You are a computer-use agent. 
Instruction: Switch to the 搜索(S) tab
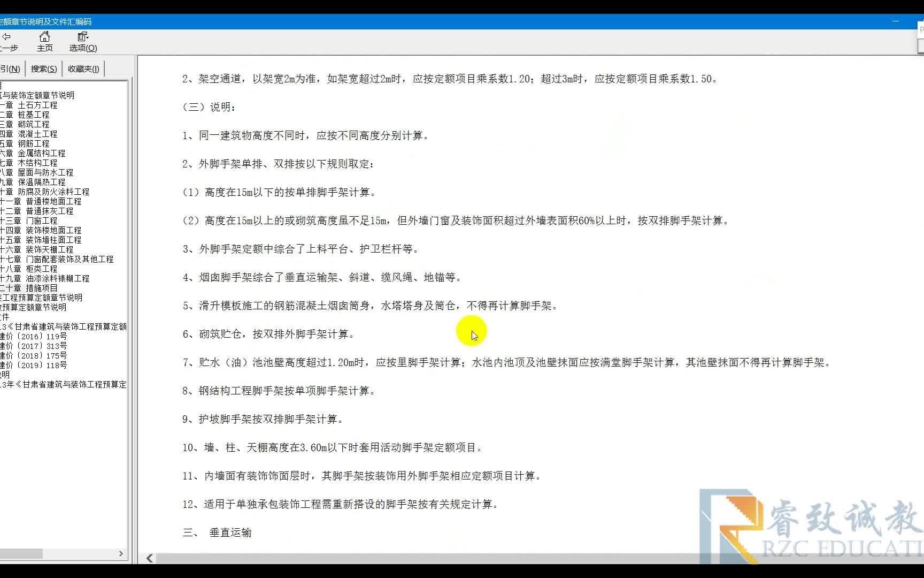point(43,68)
